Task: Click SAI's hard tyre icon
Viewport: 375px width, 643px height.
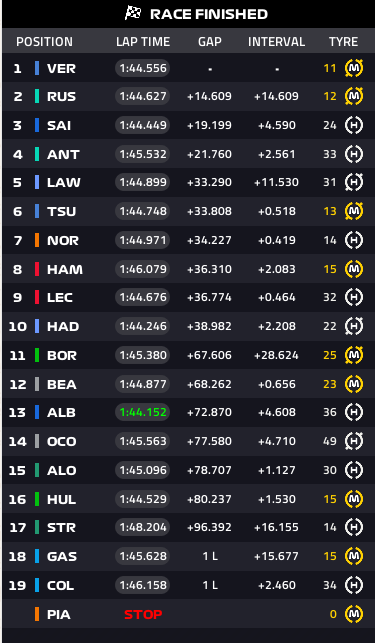Action: click(354, 125)
